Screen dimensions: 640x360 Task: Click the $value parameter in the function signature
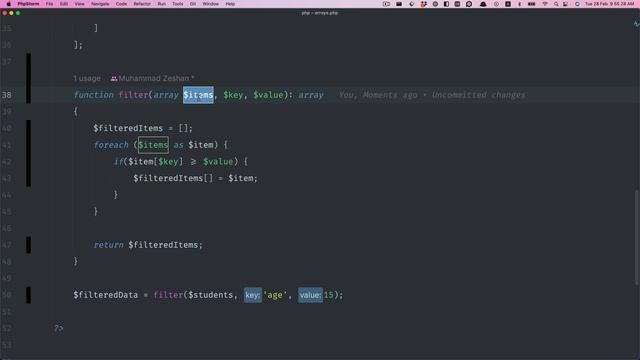click(x=268, y=95)
